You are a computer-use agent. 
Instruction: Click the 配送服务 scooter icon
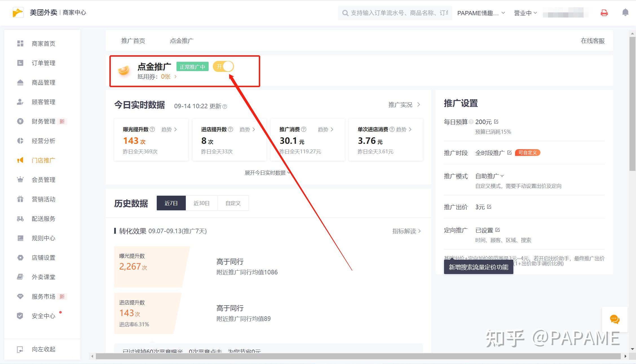click(x=20, y=219)
